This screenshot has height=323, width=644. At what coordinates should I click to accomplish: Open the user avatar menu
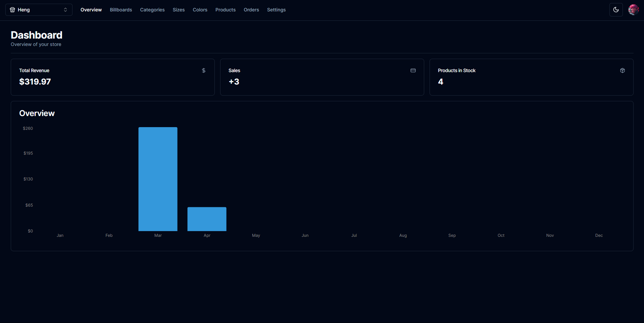point(633,10)
